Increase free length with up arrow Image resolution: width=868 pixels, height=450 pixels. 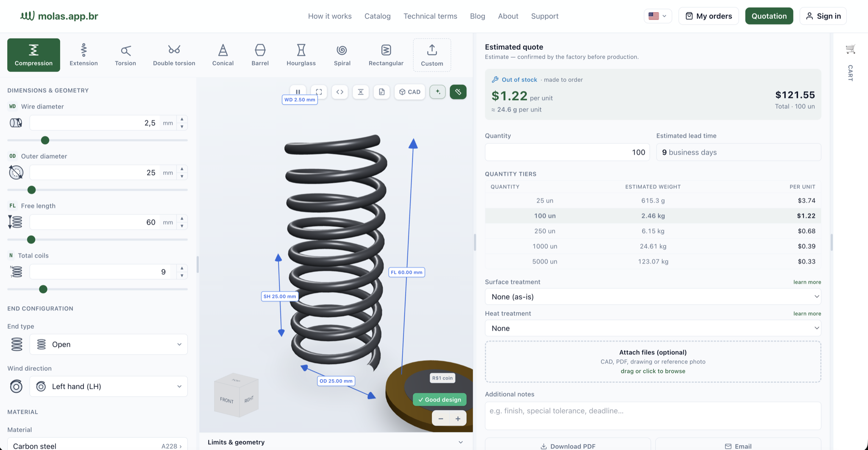point(182,218)
